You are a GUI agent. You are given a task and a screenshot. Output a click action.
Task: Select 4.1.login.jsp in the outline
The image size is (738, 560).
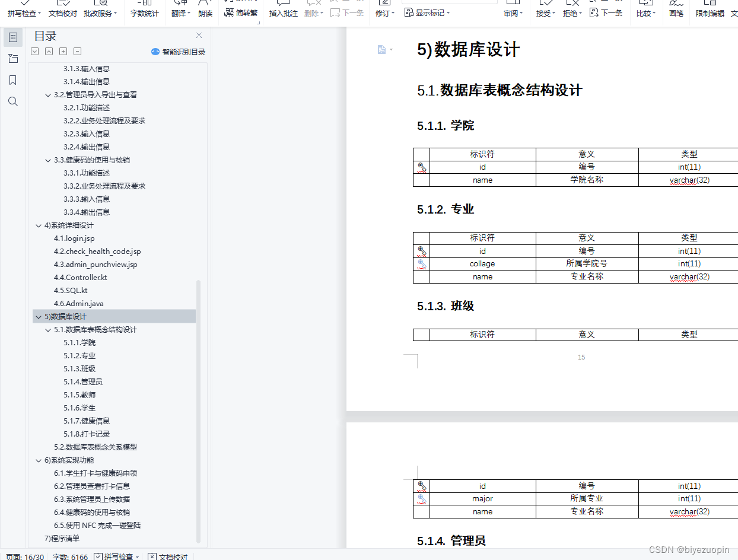tap(74, 238)
